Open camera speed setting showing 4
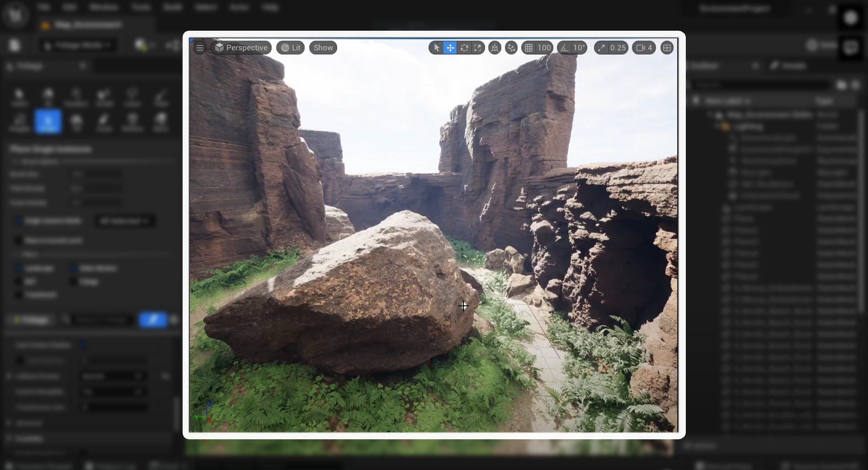This screenshot has width=868, height=470. click(644, 48)
